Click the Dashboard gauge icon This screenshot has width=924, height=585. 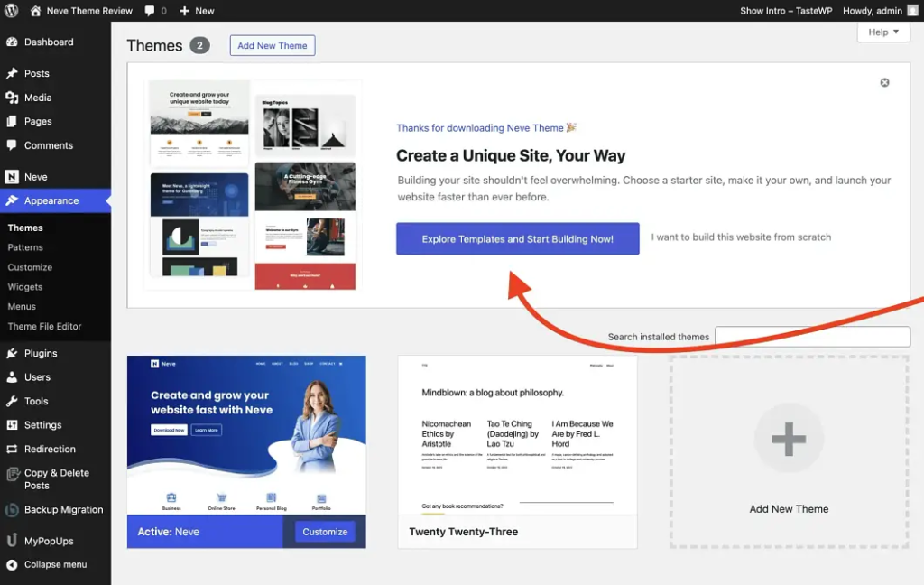pyautogui.click(x=12, y=42)
